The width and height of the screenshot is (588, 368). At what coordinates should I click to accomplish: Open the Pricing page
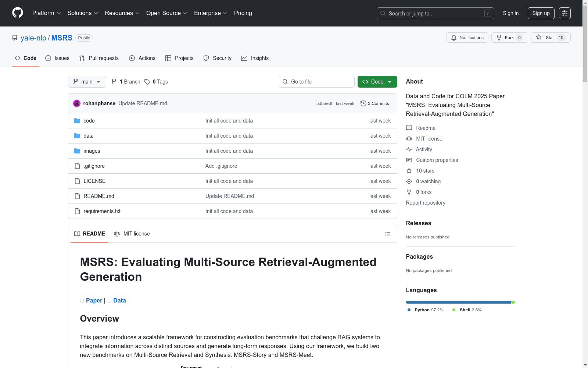click(x=243, y=13)
